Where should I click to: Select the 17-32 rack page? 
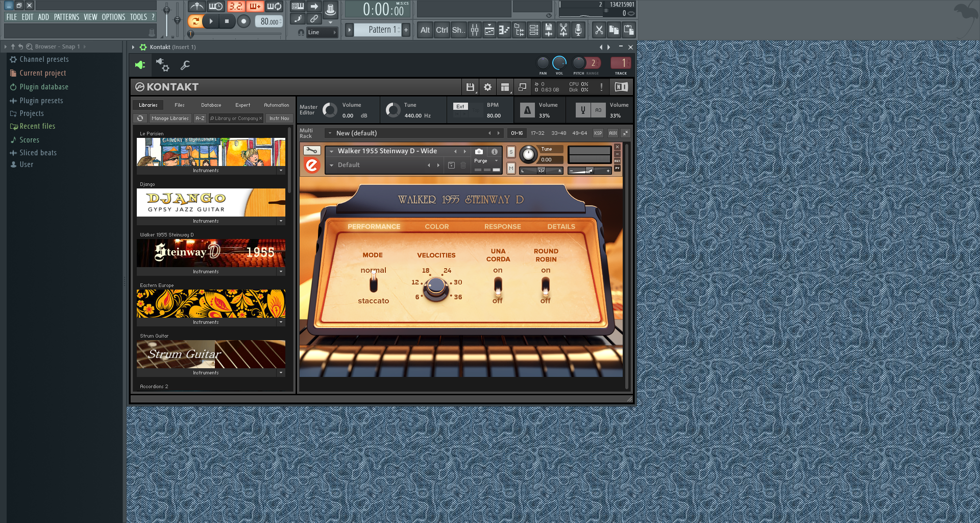click(x=537, y=133)
